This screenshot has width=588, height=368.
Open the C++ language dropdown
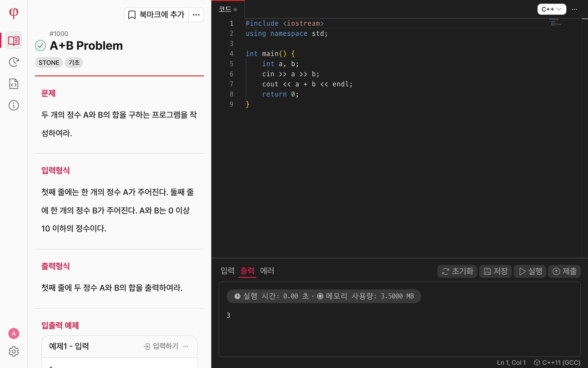point(551,9)
